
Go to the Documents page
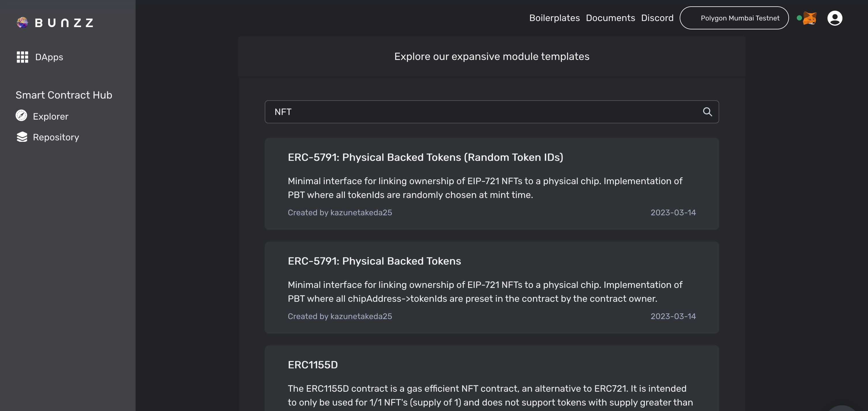(x=610, y=18)
